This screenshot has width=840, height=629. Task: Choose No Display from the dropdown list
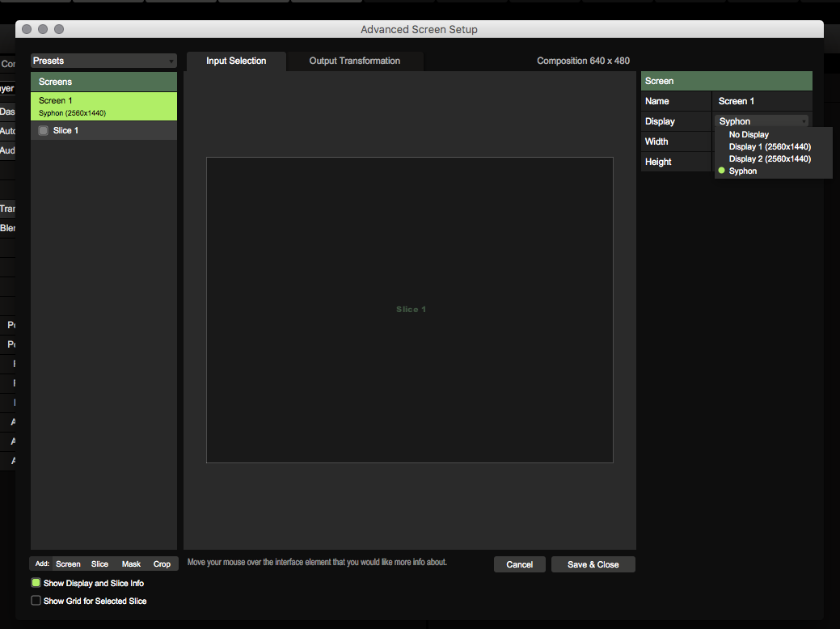point(749,135)
